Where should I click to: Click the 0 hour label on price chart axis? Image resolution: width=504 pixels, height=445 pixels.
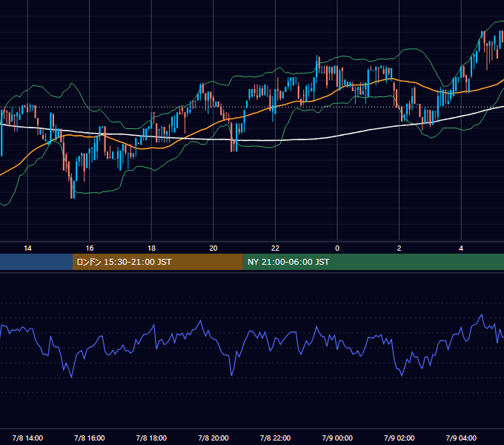[x=337, y=248]
